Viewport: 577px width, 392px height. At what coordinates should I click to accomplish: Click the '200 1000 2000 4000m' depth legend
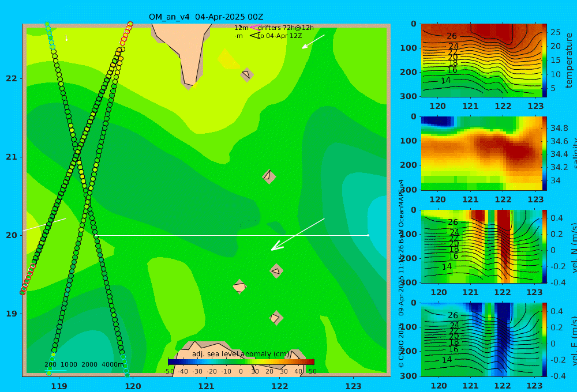pyautogui.click(x=84, y=364)
